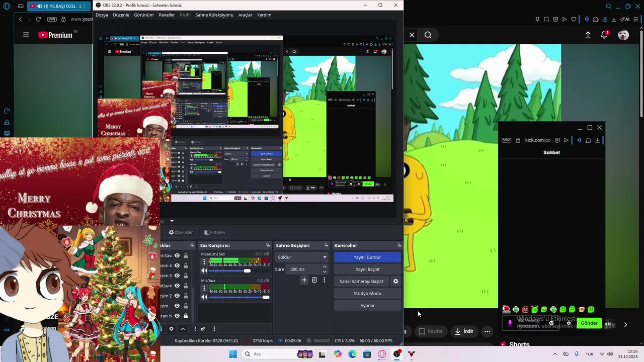644x362 pixels.
Task: Hide the 'esim 2' source with eye icon
Action: tap(177, 296)
